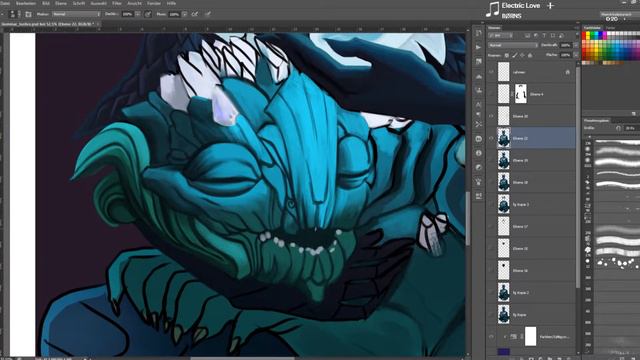Select the fg Kopie layer name
This screenshot has height=360, width=640.
click(x=519, y=315)
